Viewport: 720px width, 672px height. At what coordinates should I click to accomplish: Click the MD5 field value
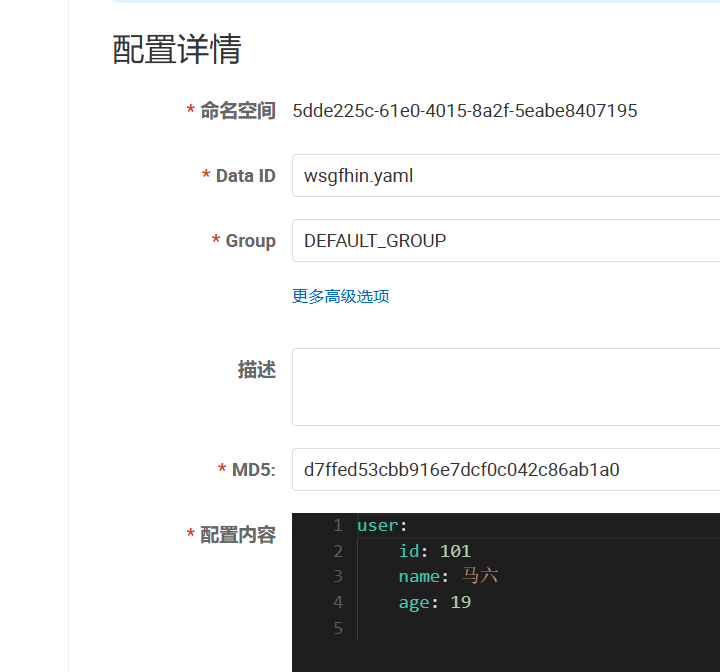click(x=506, y=469)
